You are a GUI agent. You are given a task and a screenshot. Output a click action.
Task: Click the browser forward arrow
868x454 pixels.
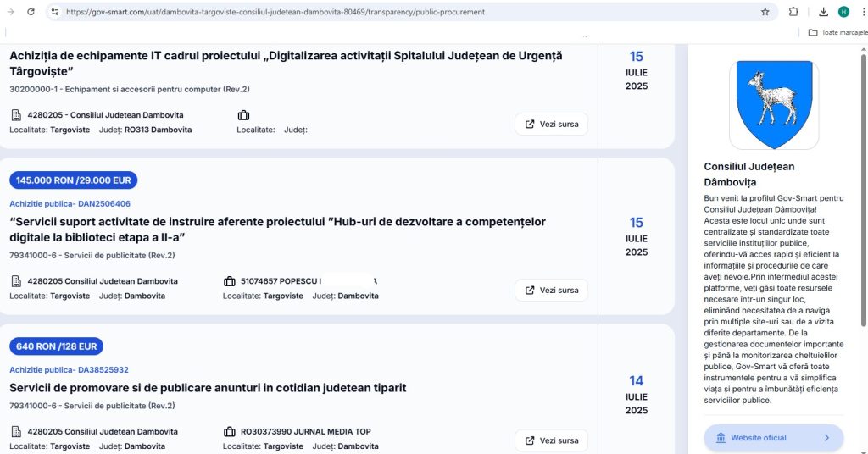(x=10, y=12)
